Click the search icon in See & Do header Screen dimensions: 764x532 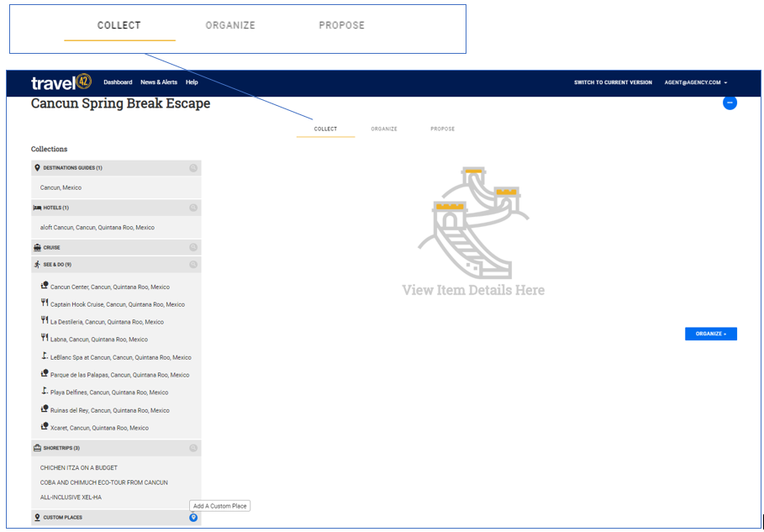tap(193, 265)
